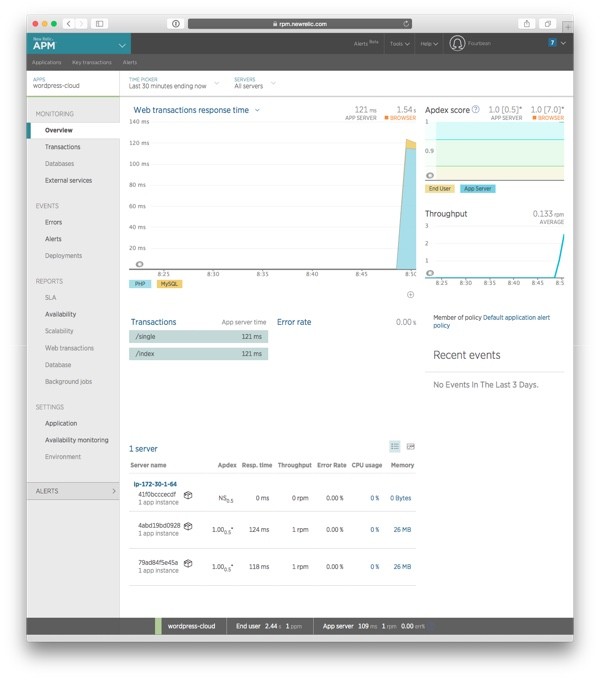Open Background jobs report

[68, 382]
